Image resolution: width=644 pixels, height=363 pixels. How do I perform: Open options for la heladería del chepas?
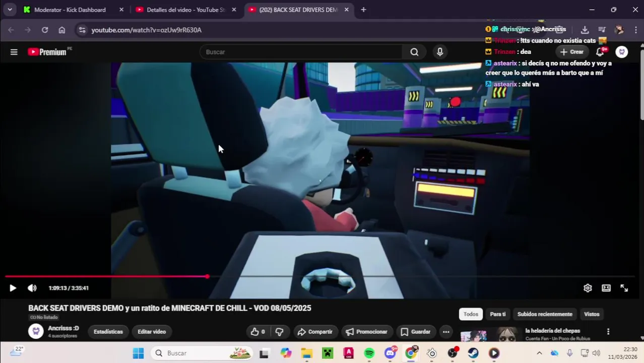click(x=608, y=331)
